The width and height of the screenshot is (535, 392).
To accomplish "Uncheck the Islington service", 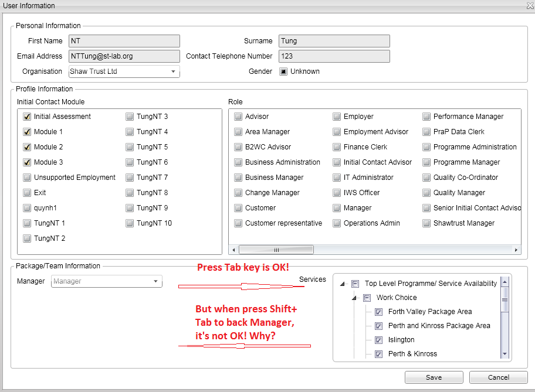I will [378, 340].
